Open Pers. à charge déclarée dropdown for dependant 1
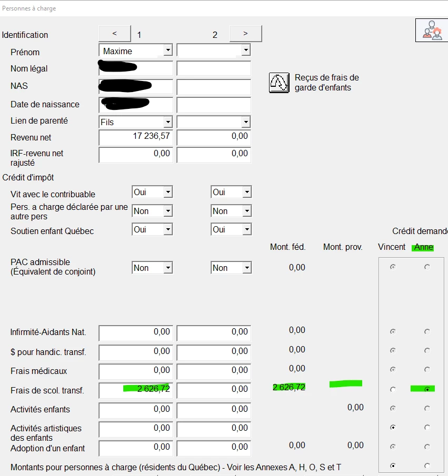 168,211
